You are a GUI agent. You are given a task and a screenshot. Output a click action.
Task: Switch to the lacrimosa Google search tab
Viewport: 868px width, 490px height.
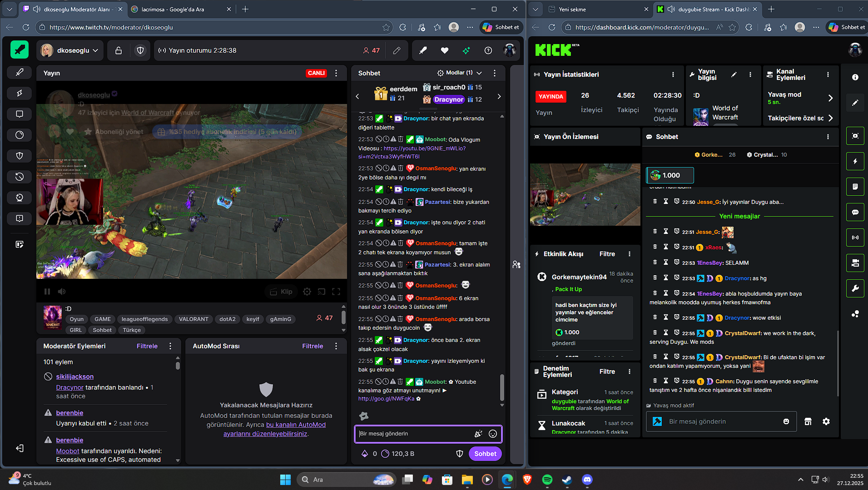pos(181,9)
